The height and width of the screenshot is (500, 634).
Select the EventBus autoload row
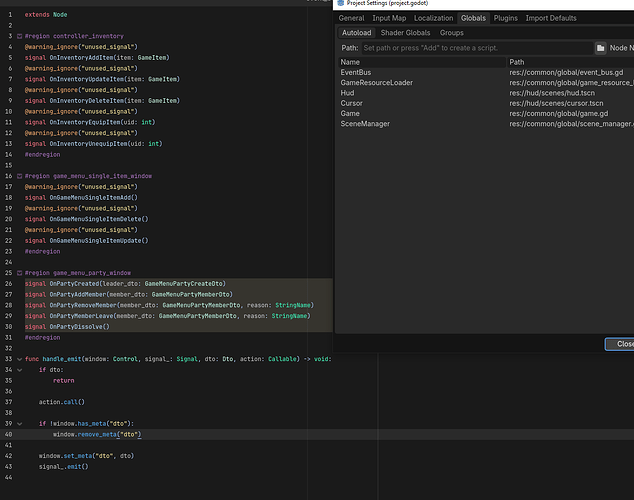[x=355, y=72]
